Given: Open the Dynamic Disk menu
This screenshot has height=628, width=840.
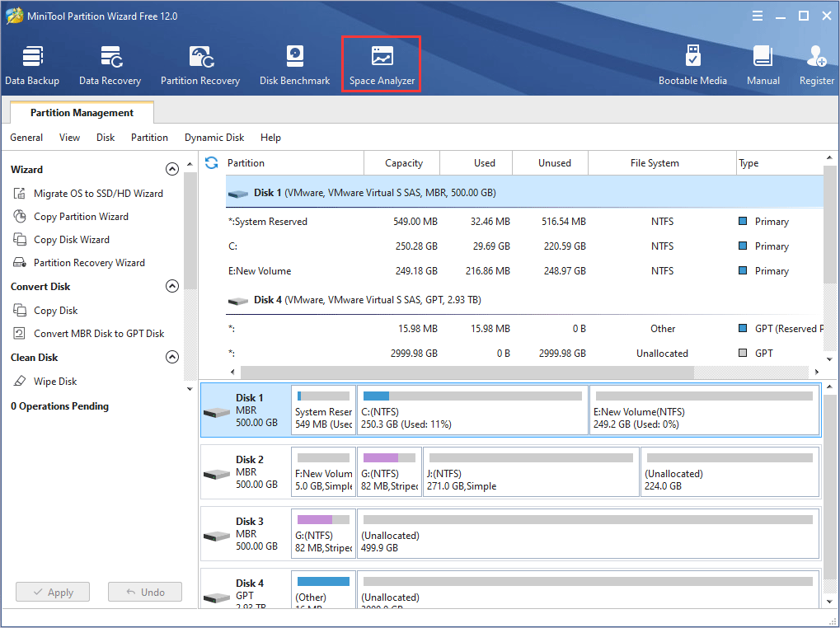Looking at the screenshot, I should pos(214,138).
